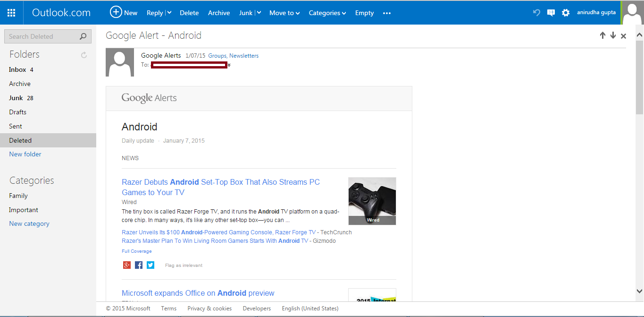Open the settings gear icon
644x317 pixels.
point(566,13)
